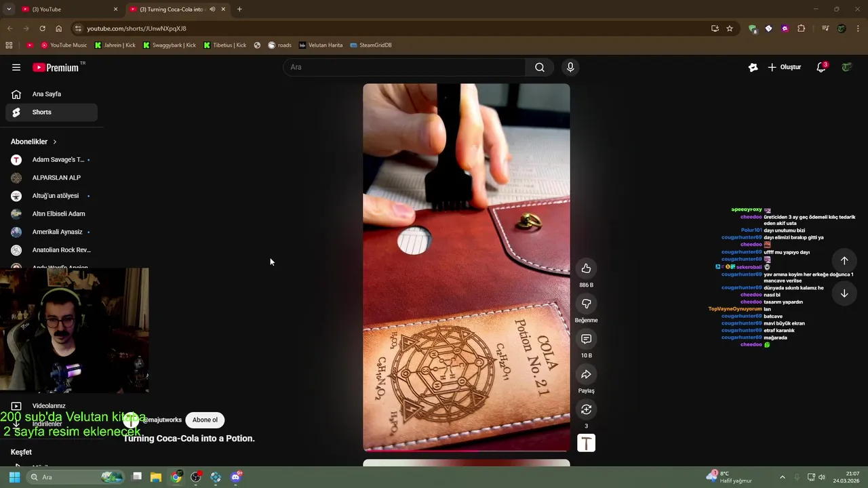Screen dimensions: 868x488
Task: Reload the page in Chrome
Action: (42, 28)
